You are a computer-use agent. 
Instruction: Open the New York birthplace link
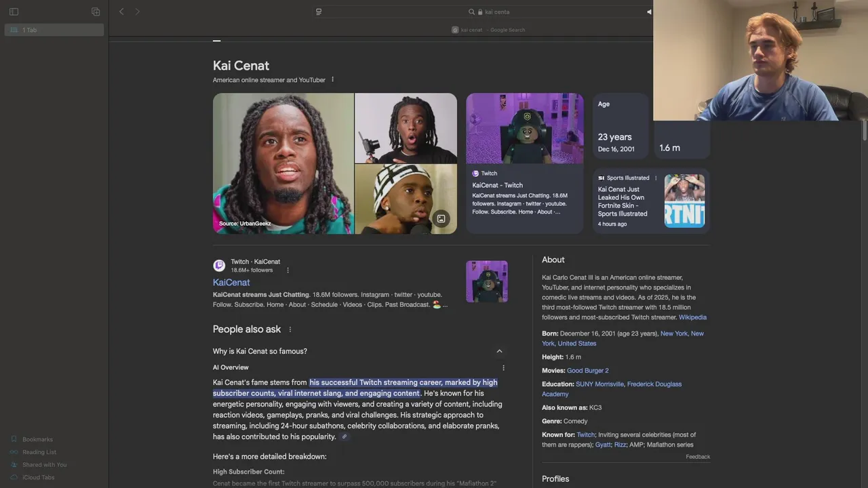(623, 338)
